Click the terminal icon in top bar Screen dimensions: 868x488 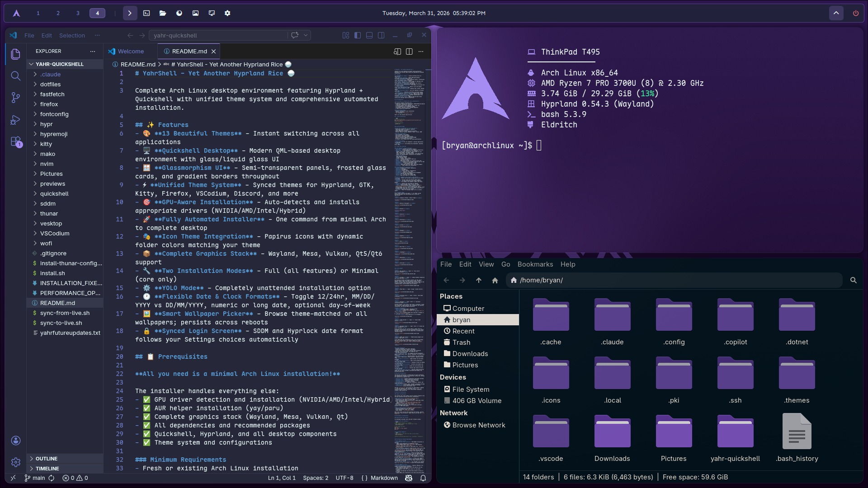click(146, 13)
